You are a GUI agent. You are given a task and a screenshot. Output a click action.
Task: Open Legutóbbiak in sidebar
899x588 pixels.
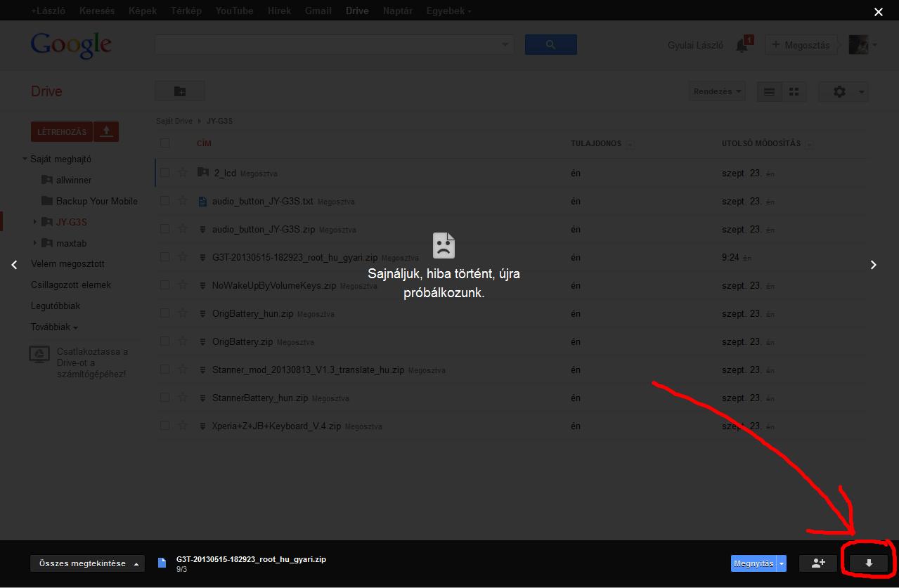click(56, 306)
